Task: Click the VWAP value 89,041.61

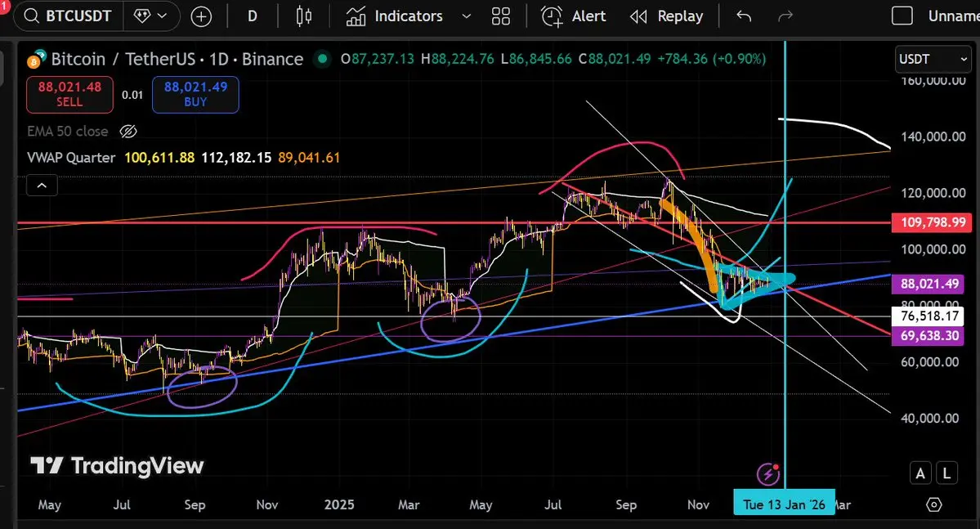Action: (x=309, y=158)
